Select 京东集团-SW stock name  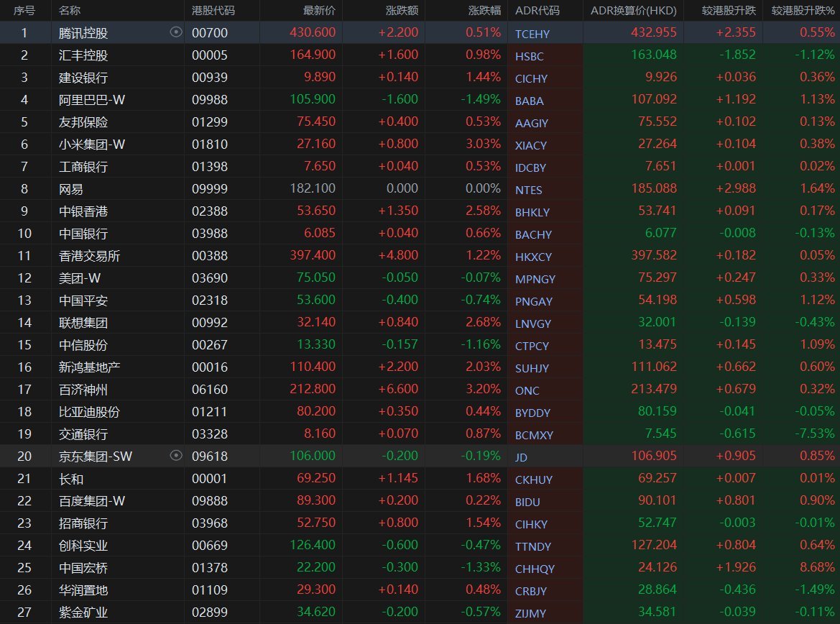[96, 456]
